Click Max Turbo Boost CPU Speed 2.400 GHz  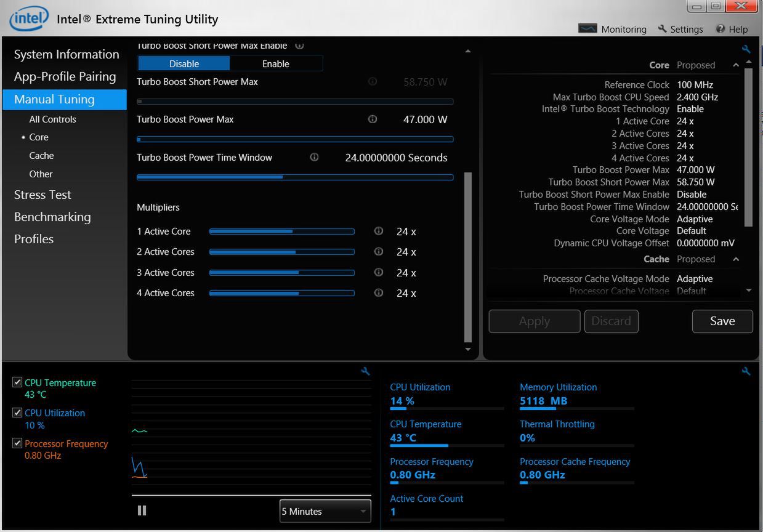[636, 97]
